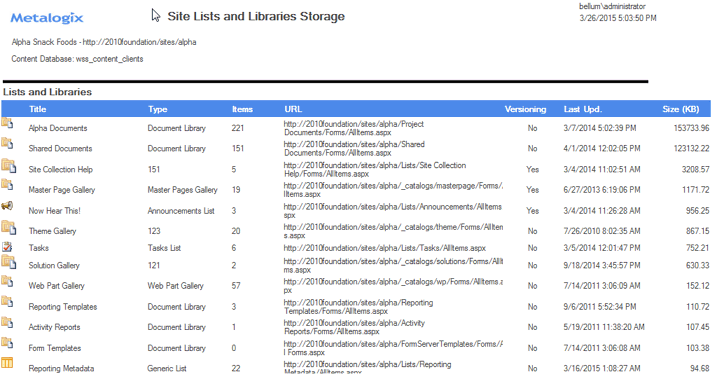Click the Tasks List type cell
Screen dimensions: 717x379
tap(164, 248)
